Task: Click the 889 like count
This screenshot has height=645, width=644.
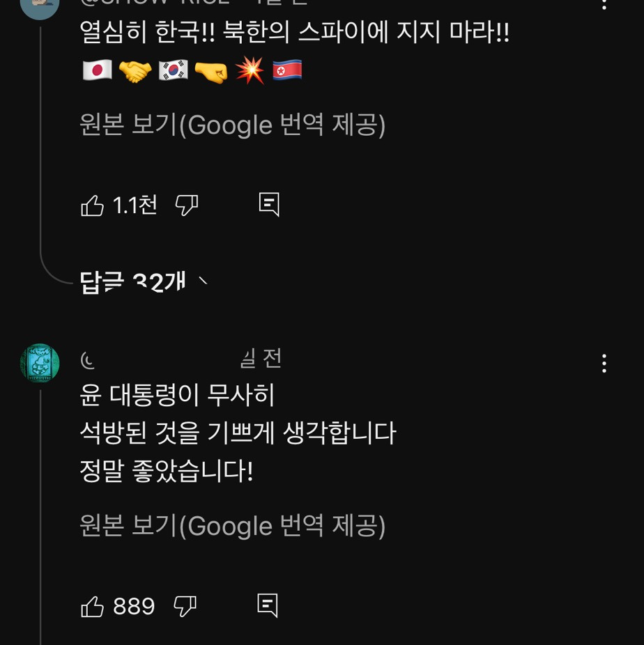Action: pyautogui.click(x=134, y=607)
